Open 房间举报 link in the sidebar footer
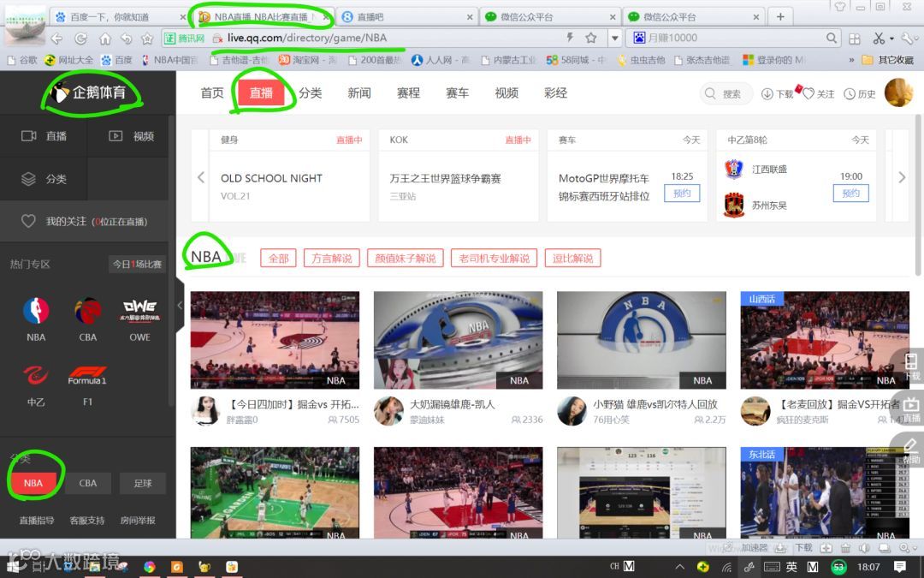 pos(138,521)
